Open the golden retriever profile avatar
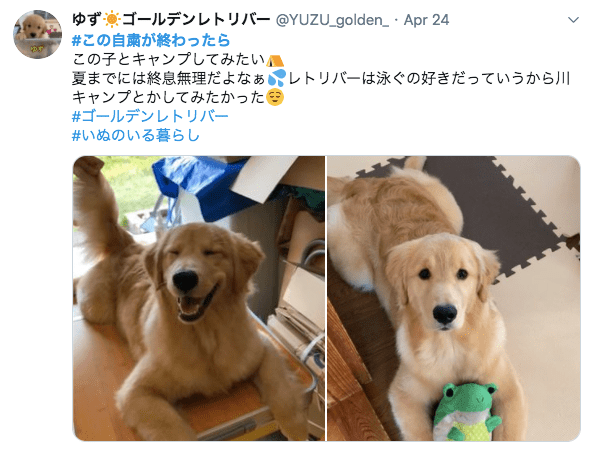This screenshot has height=453, width=593. pos(37,34)
